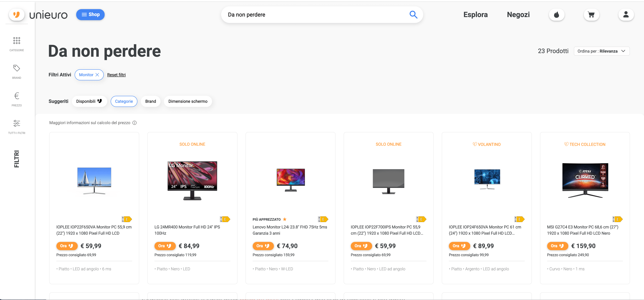The height and width of the screenshot is (300, 644).
Task: Open the user account icon
Action: [x=626, y=15]
